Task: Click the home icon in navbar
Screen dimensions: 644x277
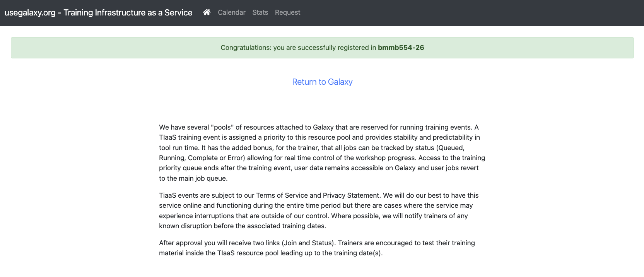Action: 207,12
